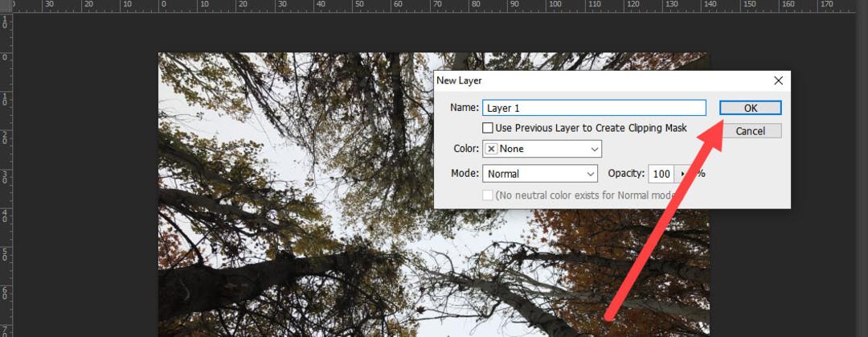Click the vertical ruler on left edge
The width and height of the screenshot is (868, 337).
6,175
